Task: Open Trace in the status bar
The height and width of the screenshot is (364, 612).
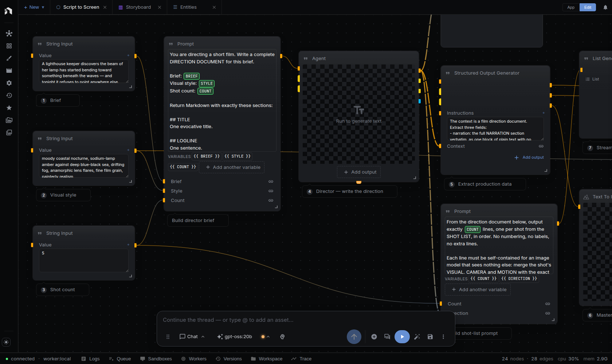Action: coord(302,359)
